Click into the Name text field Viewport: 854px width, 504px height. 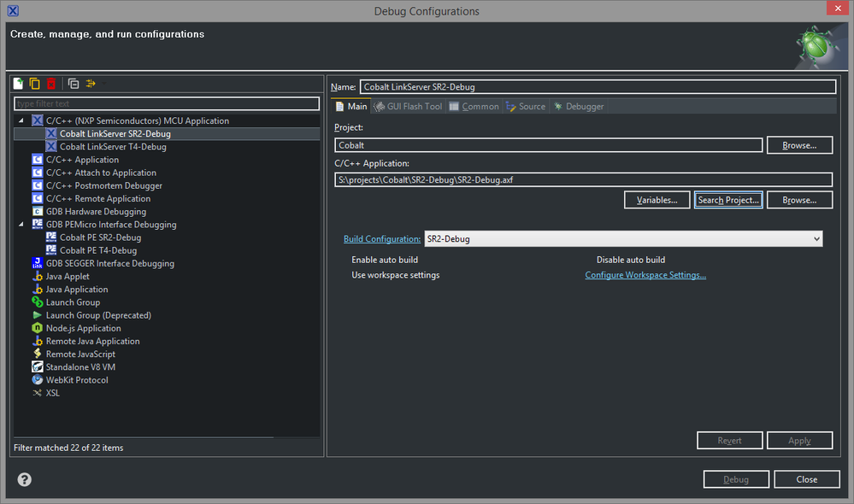(598, 87)
